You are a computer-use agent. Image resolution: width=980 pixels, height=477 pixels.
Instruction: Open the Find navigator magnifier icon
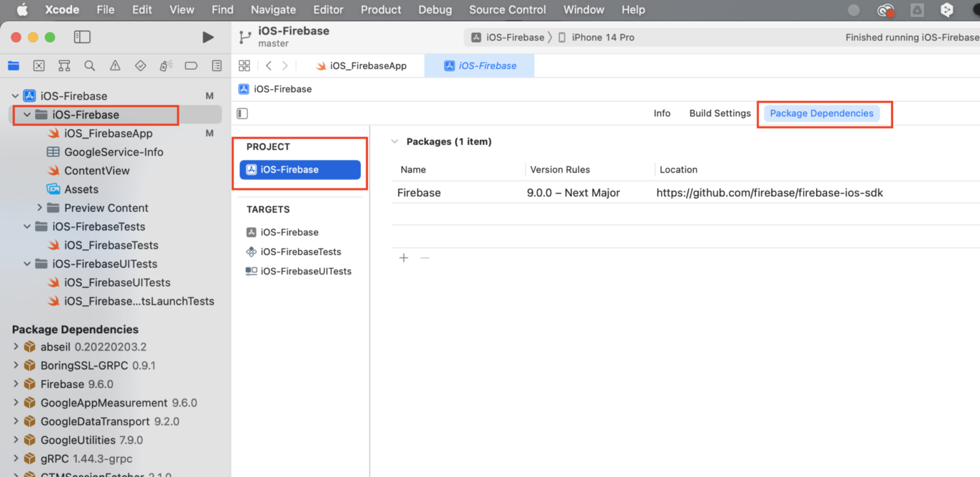coord(89,66)
